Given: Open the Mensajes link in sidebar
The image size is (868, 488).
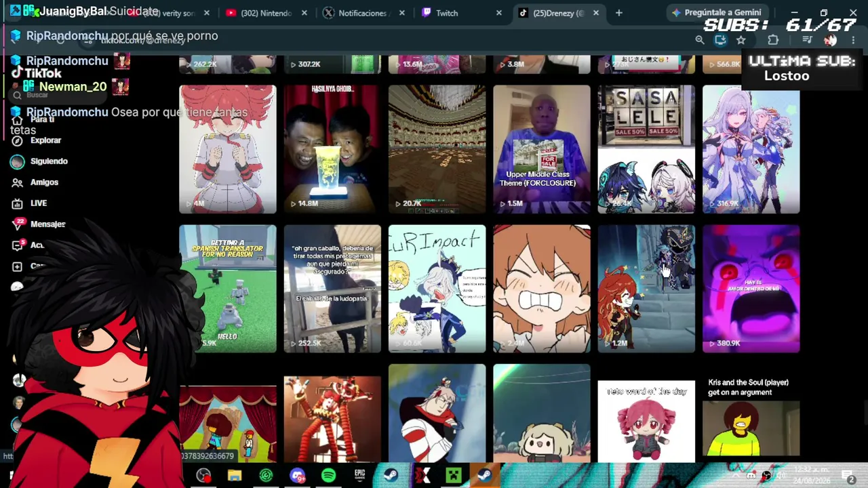Looking at the screenshot, I should (48, 224).
